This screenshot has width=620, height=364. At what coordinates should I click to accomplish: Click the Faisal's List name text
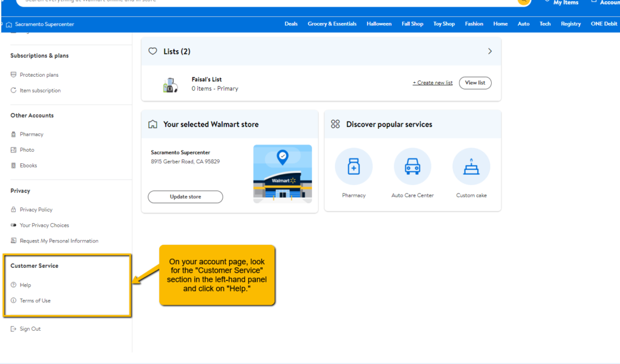pyautogui.click(x=206, y=79)
